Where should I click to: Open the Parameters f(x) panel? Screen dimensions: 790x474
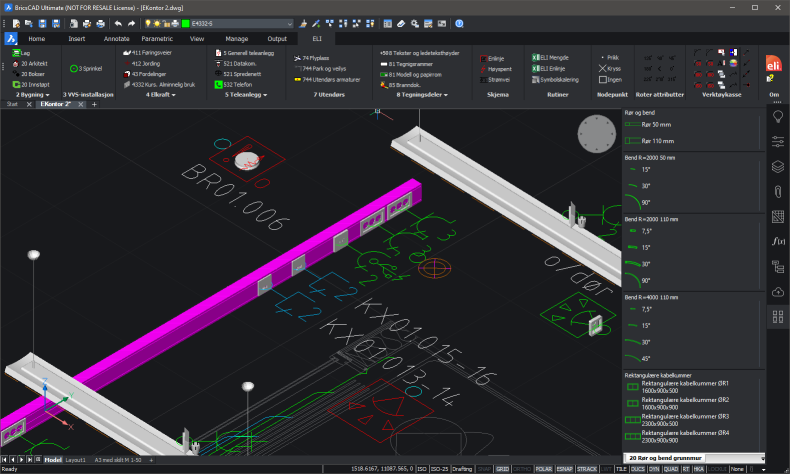point(777,241)
